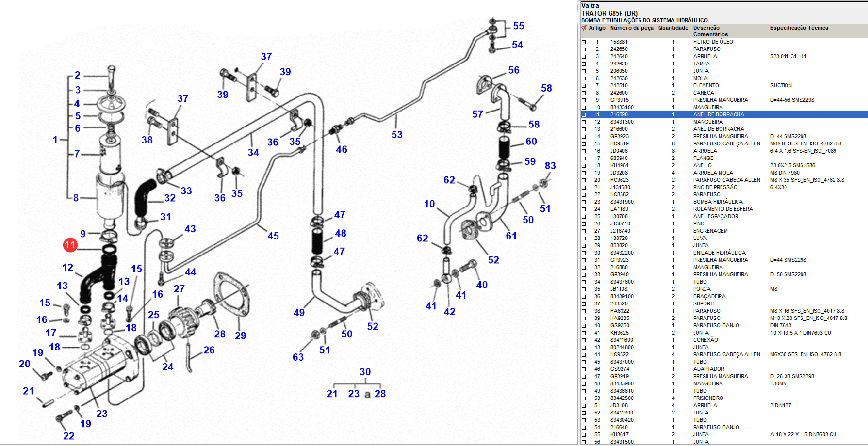Click callout number 83 in the diagram
This screenshot has height=446, width=868.
(x=550, y=166)
